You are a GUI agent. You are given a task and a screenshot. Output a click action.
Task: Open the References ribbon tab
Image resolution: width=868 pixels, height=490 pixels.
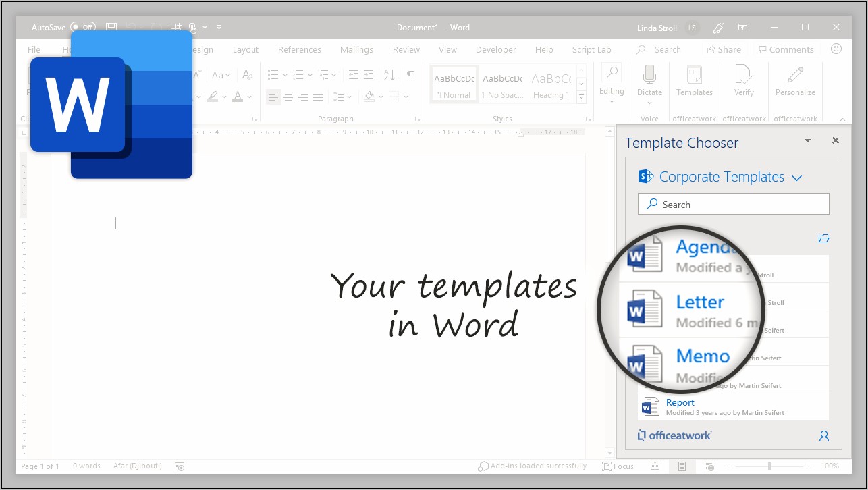click(299, 49)
